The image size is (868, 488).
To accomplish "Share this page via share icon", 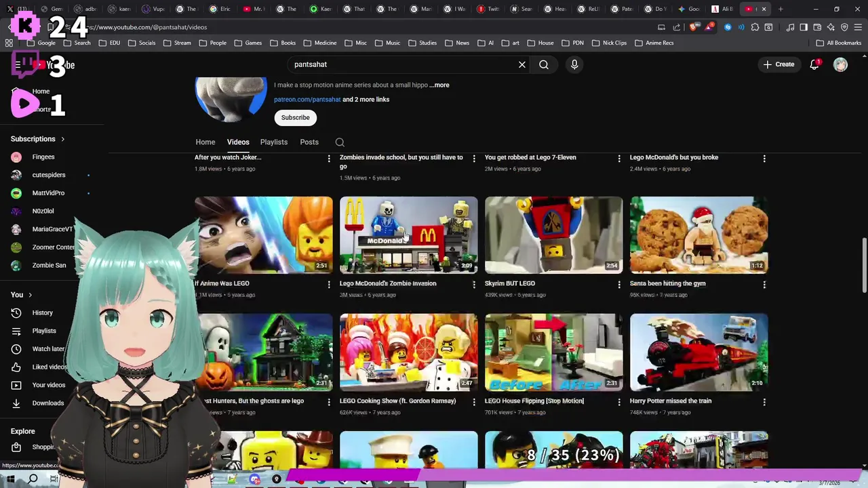I will (x=676, y=27).
